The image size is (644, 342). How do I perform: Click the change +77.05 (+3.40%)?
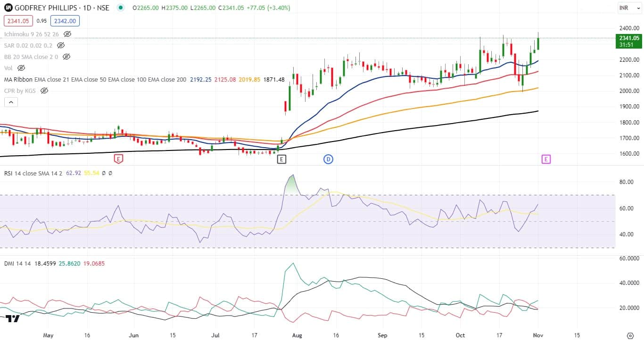click(268, 8)
